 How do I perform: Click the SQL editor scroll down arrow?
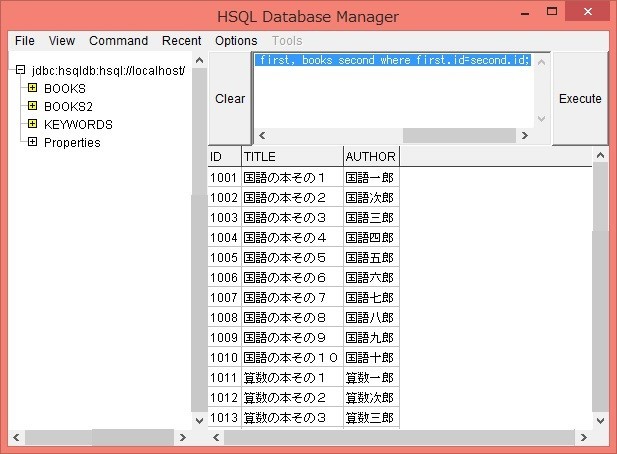coord(541,119)
